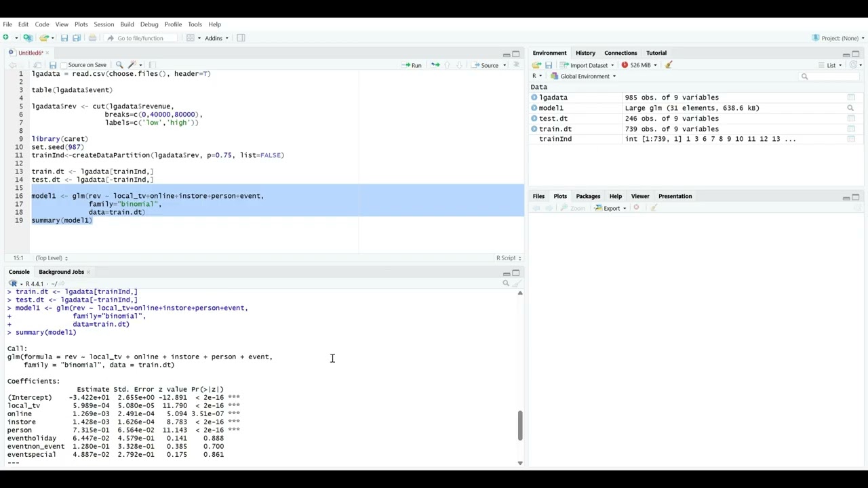Run the selected code
The height and width of the screenshot is (488, 868).
click(412, 65)
